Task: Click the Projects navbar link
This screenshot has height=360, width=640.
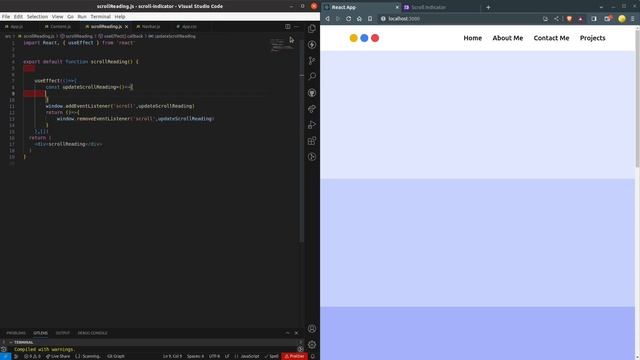Action: coord(593,38)
